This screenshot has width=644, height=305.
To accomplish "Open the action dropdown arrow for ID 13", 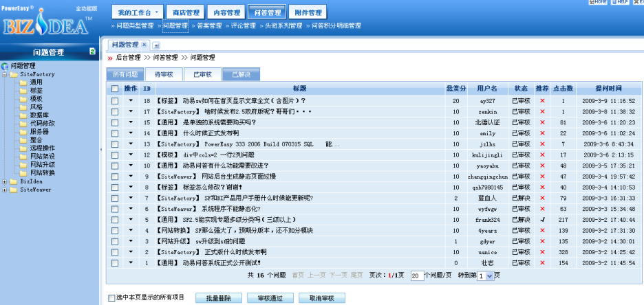I will [x=131, y=144].
